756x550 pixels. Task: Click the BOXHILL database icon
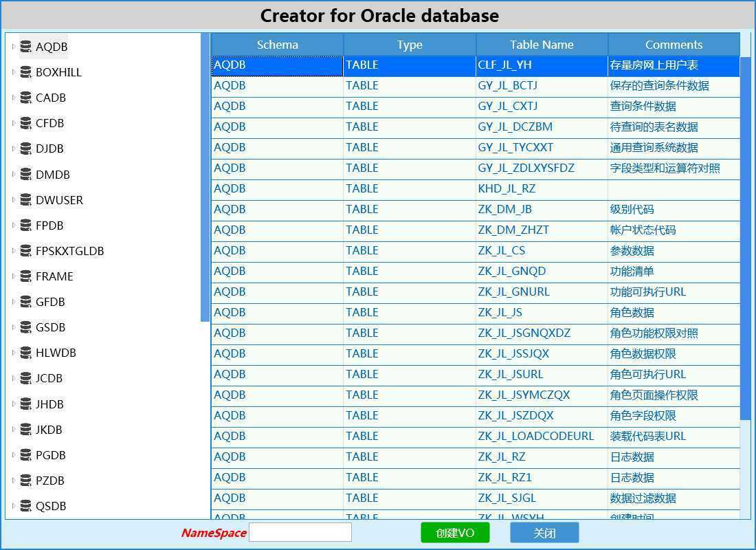[x=25, y=72]
